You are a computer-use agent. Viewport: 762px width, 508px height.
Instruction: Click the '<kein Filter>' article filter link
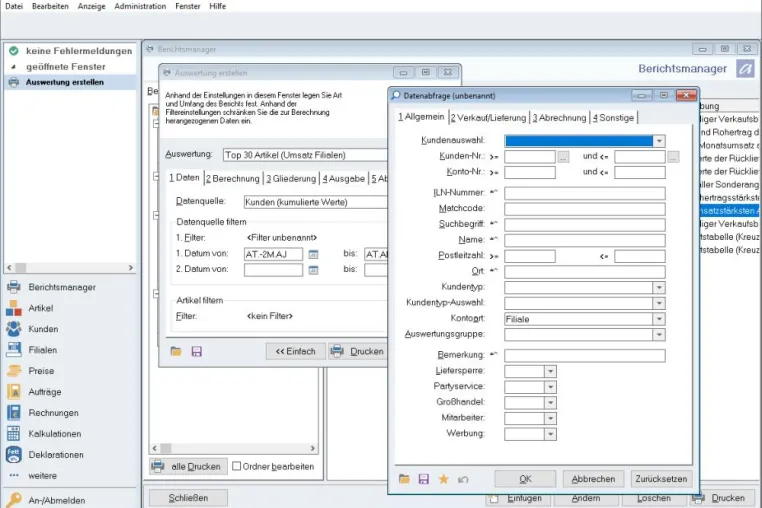pyautogui.click(x=270, y=316)
